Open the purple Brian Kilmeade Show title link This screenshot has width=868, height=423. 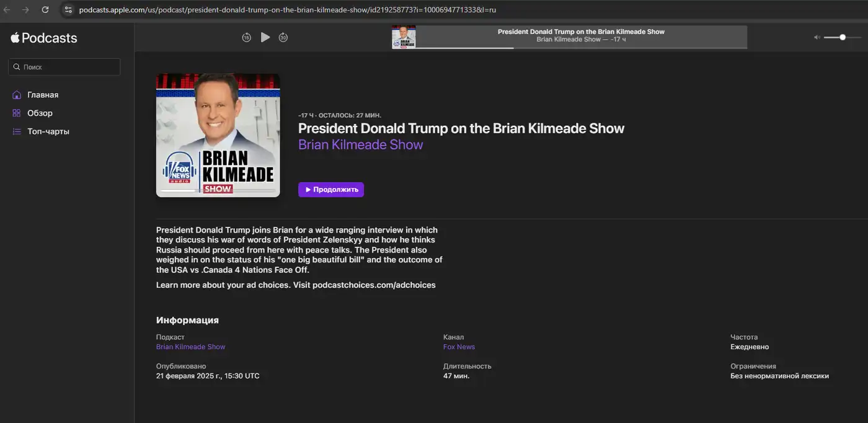tap(360, 145)
